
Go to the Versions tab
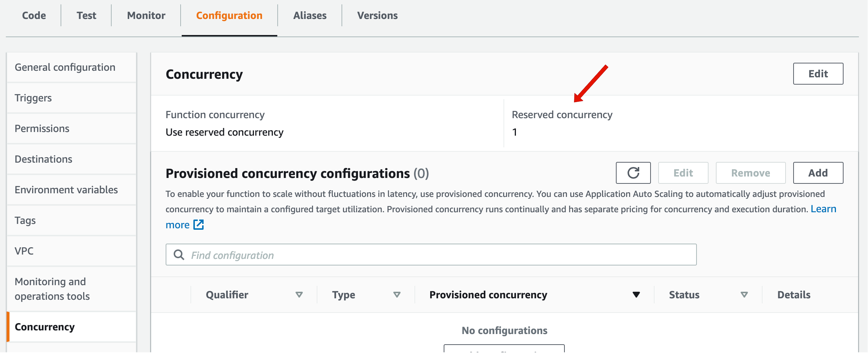click(x=377, y=15)
